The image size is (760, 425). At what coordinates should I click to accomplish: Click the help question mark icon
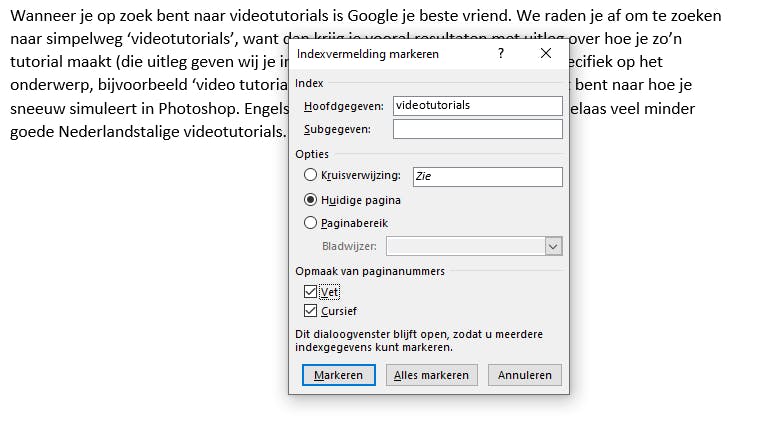pyautogui.click(x=501, y=54)
